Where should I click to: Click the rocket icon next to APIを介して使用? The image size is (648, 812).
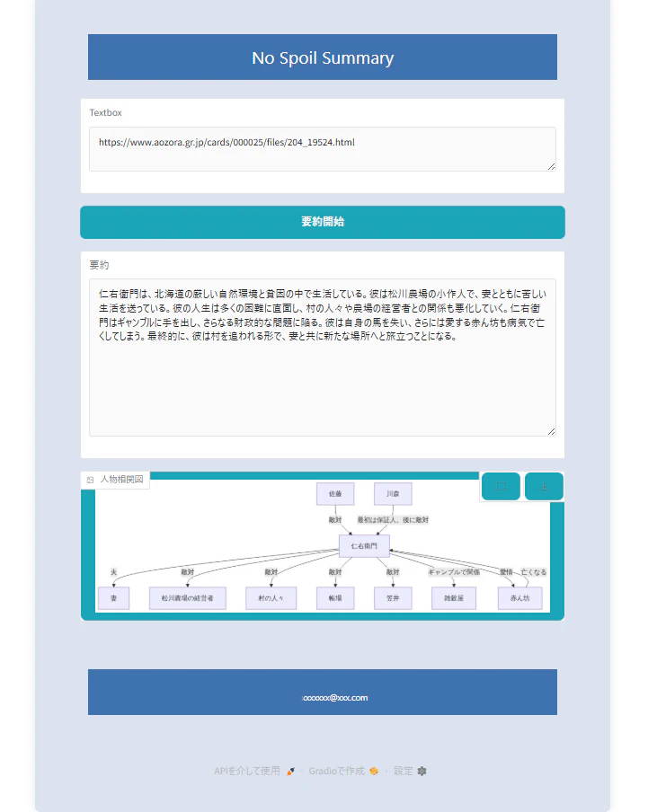click(291, 771)
